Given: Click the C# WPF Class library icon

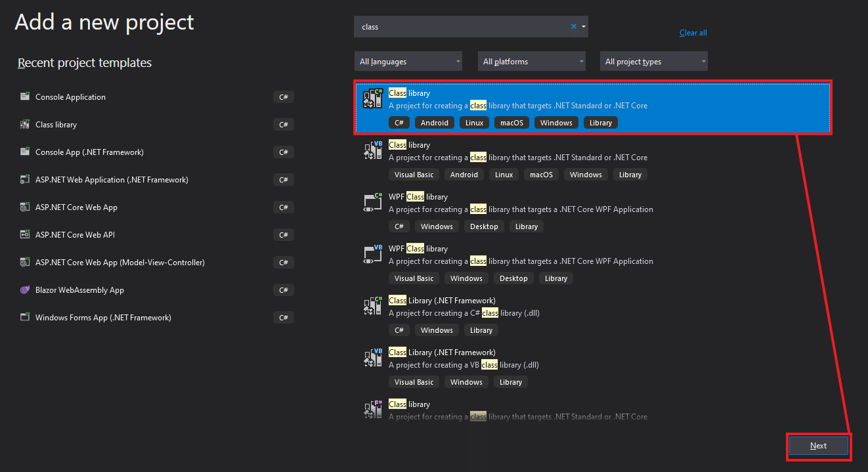Looking at the screenshot, I should (373, 203).
